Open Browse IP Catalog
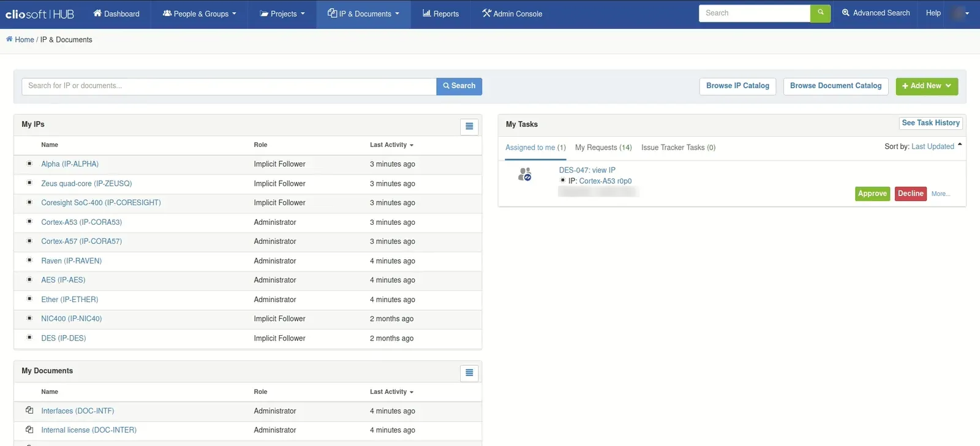This screenshot has height=446, width=980. 737,86
